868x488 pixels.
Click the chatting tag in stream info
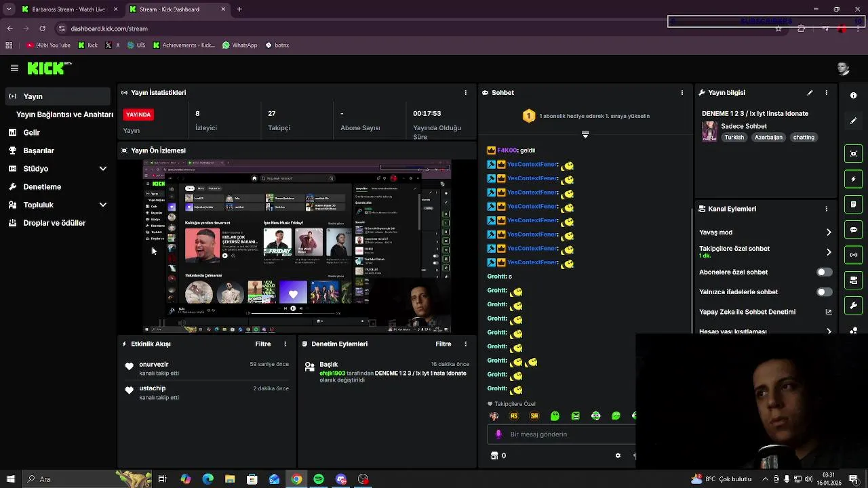coord(804,138)
